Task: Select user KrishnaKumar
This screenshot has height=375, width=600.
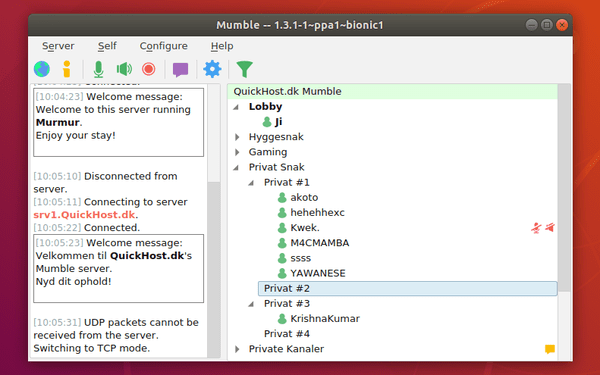Action: (x=325, y=319)
